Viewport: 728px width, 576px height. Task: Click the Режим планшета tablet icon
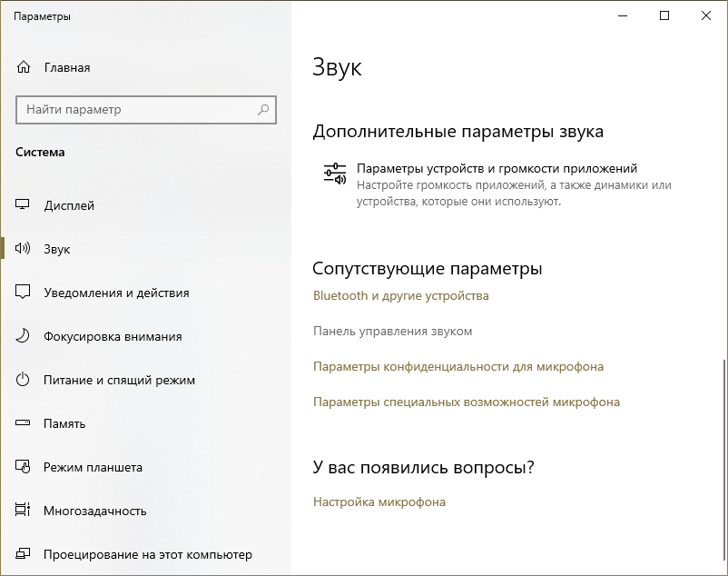[x=24, y=467]
